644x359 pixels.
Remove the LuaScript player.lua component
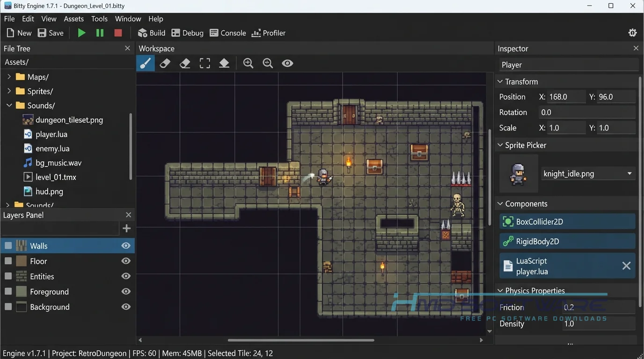[626, 266]
